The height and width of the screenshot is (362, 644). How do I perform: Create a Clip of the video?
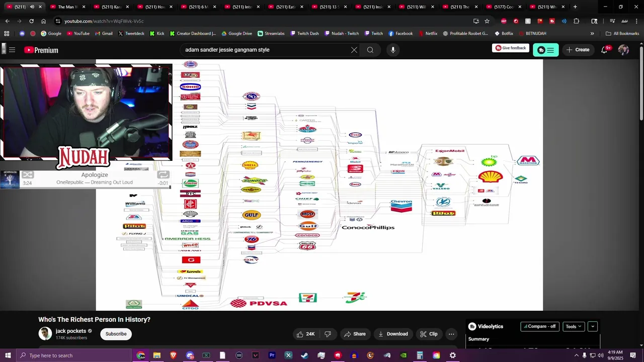click(x=429, y=334)
